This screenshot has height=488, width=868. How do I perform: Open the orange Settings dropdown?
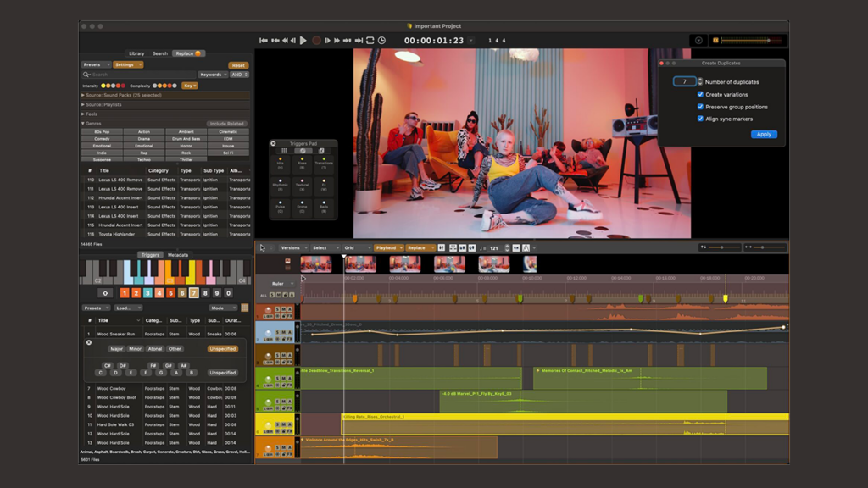point(128,64)
